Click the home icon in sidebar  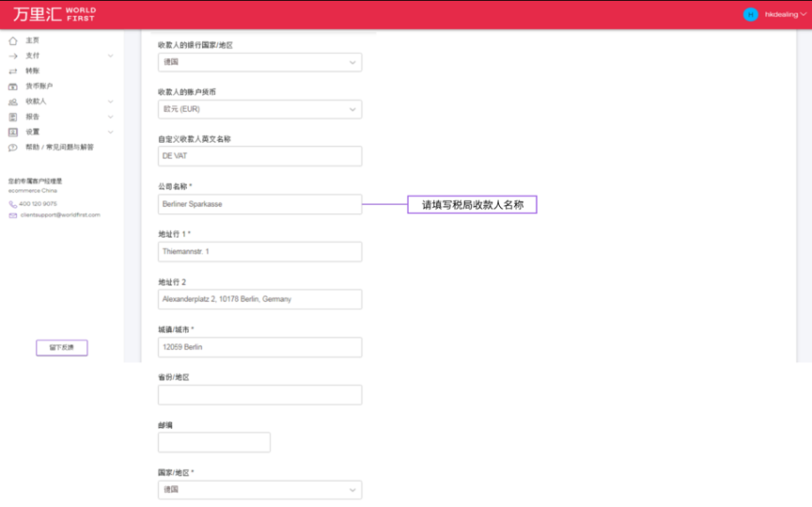(13, 40)
